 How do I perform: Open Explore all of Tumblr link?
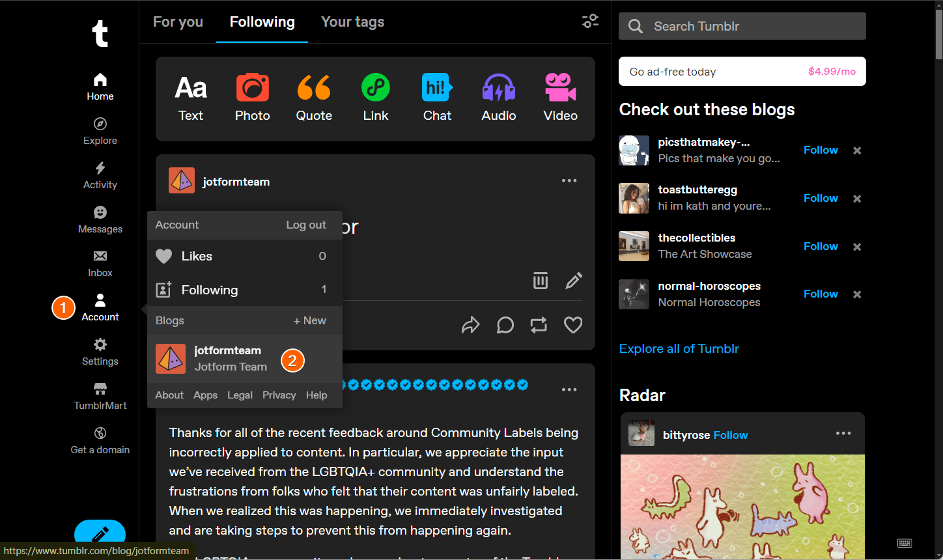point(679,348)
